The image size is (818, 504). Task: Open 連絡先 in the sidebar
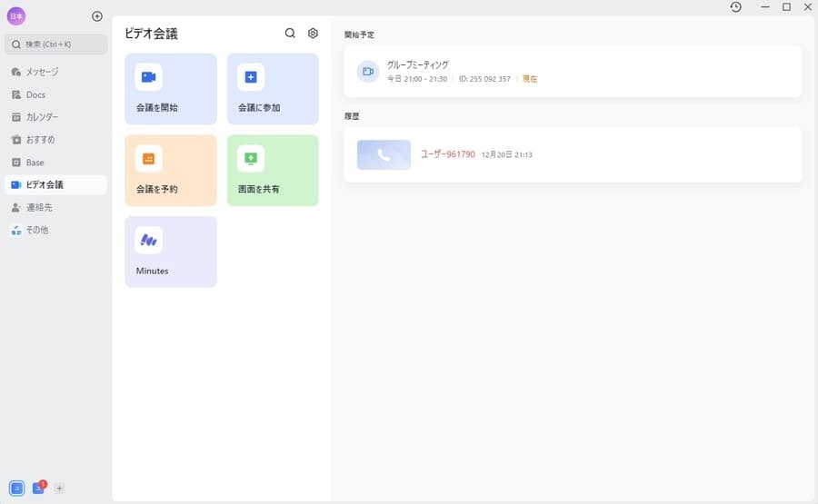tap(39, 207)
